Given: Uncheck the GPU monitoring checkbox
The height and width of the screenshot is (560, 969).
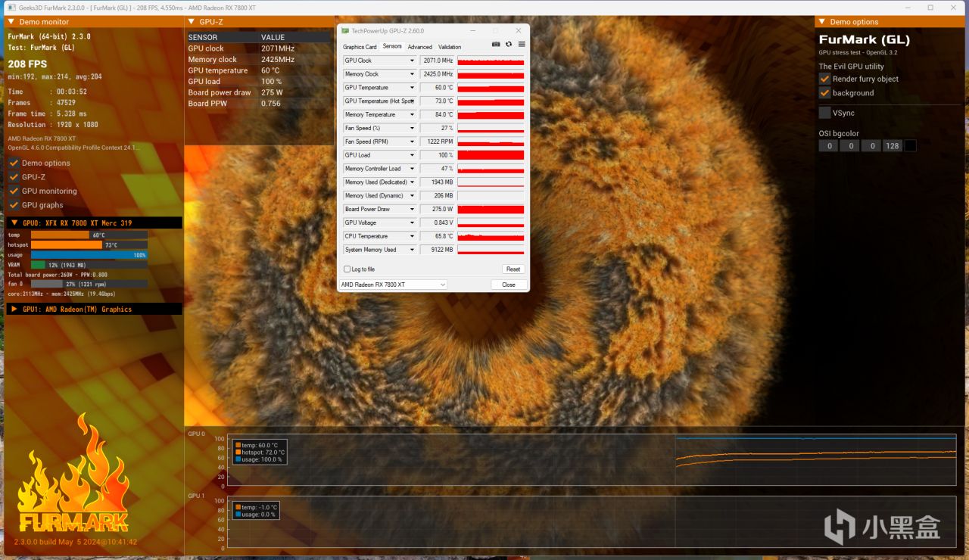Looking at the screenshot, I should [14, 191].
